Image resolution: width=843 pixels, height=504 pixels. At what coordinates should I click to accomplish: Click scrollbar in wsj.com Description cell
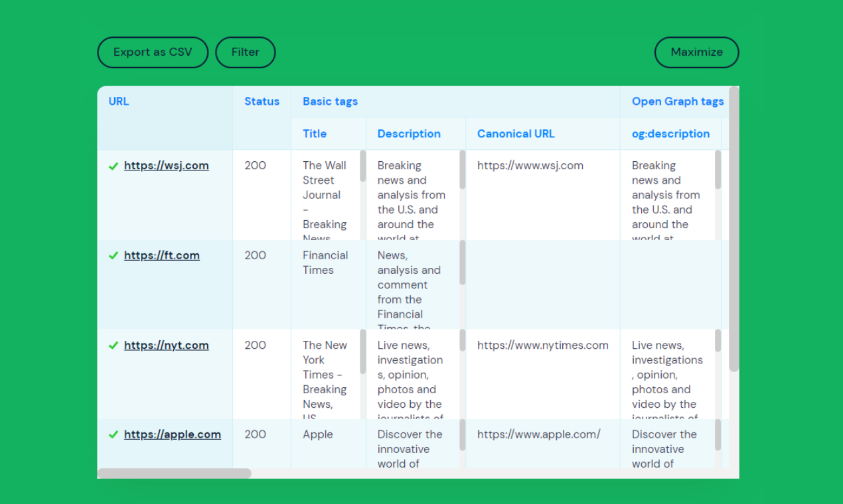point(463,170)
